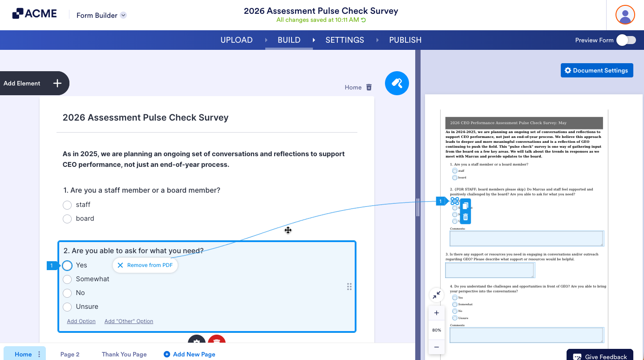
Task: Switch to the Thank You Page tab
Action: [x=124, y=354]
